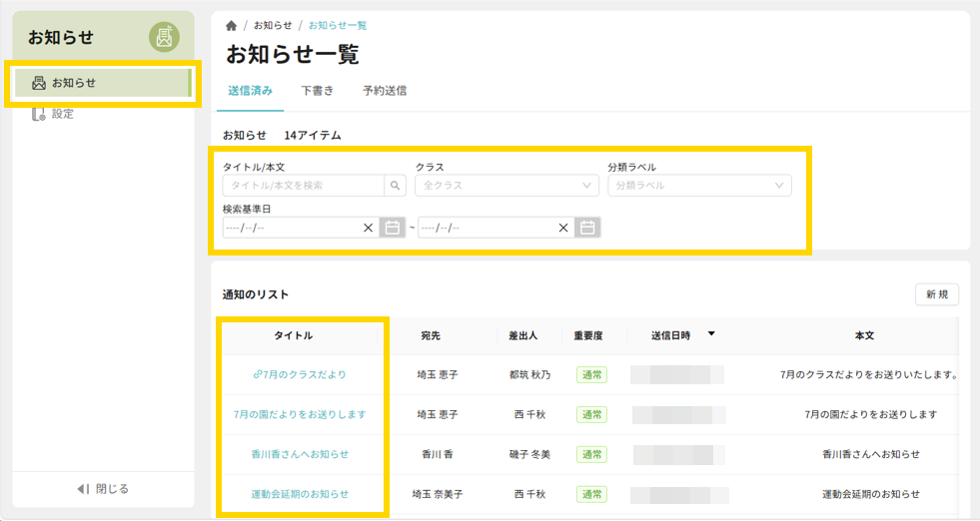Click the タイトル/本文 search field
This screenshot has width=980, height=521.
(304, 186)
